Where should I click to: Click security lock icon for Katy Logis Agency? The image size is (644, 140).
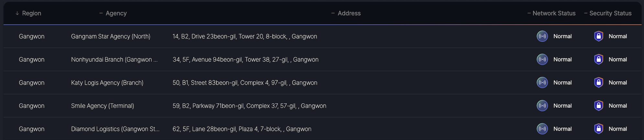coord(598,83)
